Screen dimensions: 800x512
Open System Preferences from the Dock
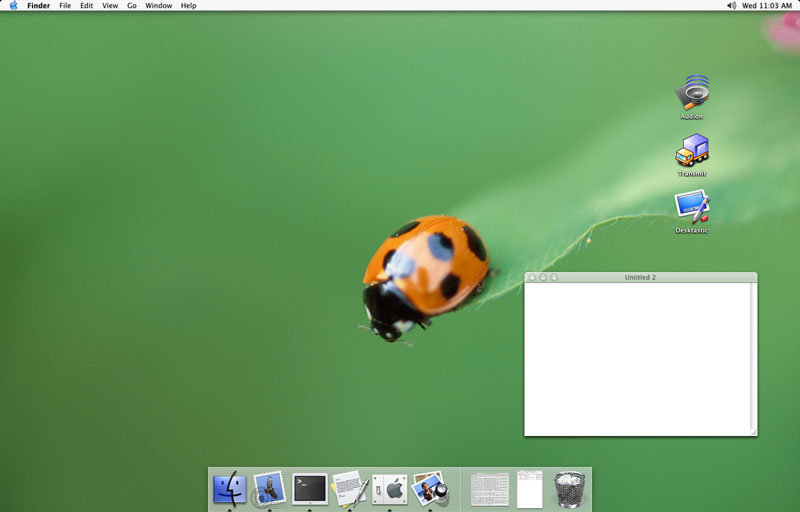(x=390, y=490)
